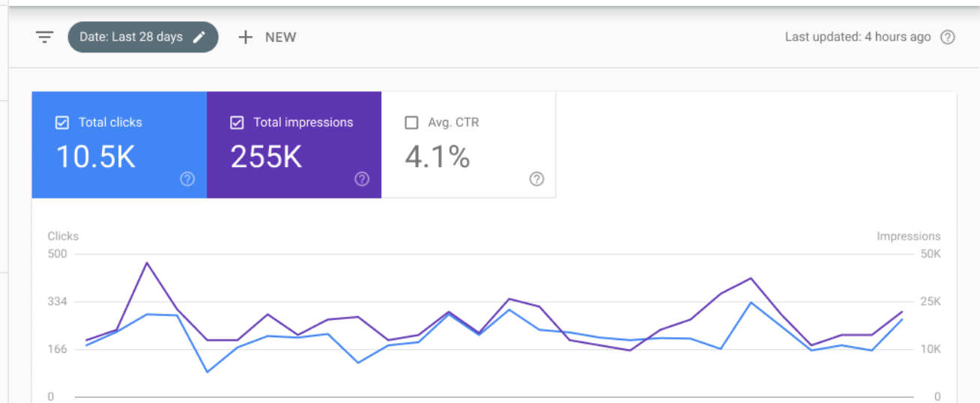Image resolution: width=980 pixels, height=403 pixels.
Task: Select the 255K total impressions value
Action: [266, 157]
